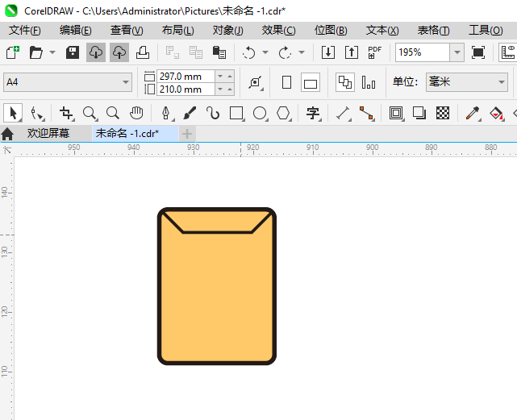Select the Text tool
The width and height of the screenshot is (517, 420).
(x=313, y=113)
